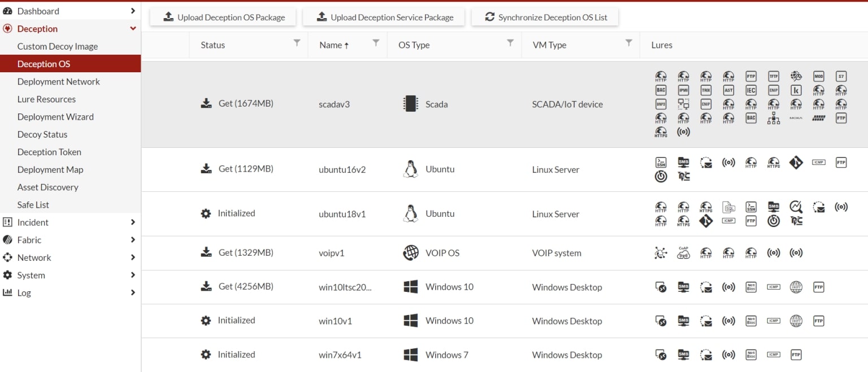Click Synchronize Deception OS List button
The width and height of the screenshot is (868, 372).
pyautogui.click(x=545, y=17)
